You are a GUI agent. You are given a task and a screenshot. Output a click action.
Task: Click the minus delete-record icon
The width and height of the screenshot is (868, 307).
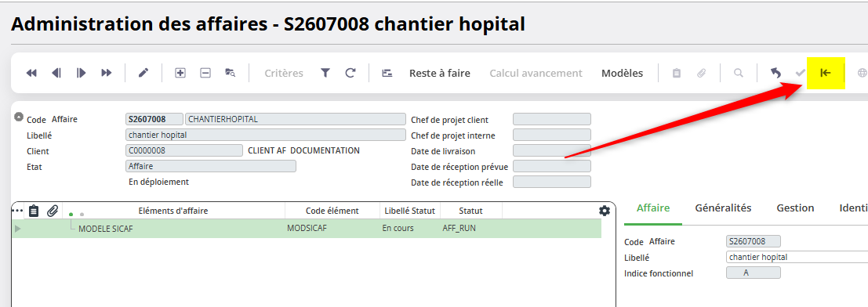click(x=205, y=73)
